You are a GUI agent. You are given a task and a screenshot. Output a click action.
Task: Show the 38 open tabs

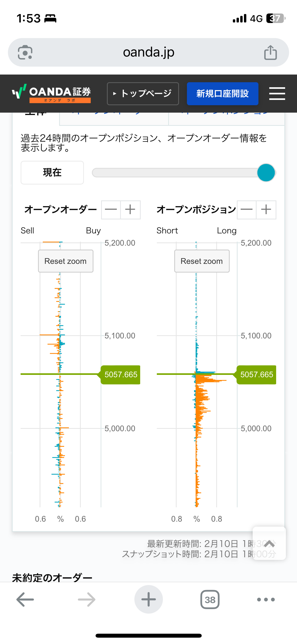(x=210, y=599)
